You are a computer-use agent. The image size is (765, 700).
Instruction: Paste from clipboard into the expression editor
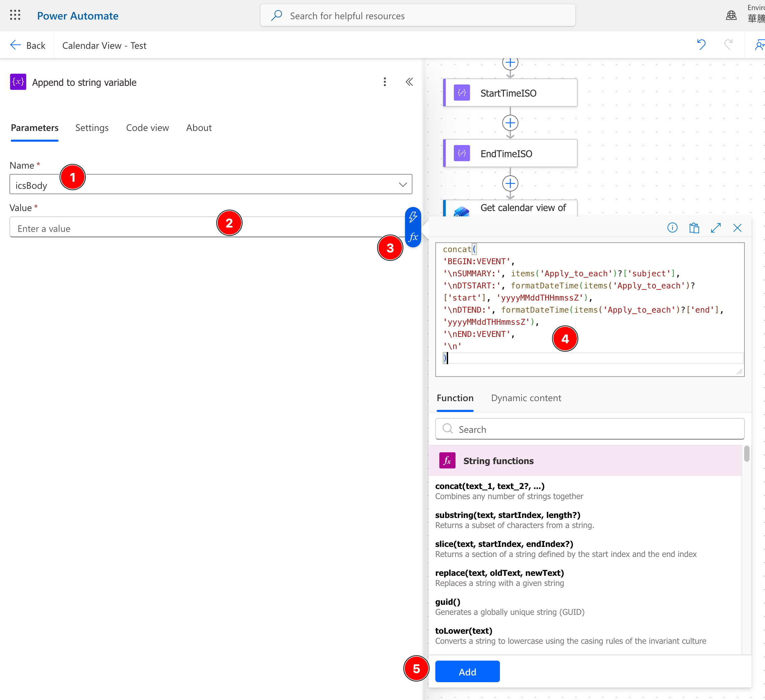pos(694,228)
